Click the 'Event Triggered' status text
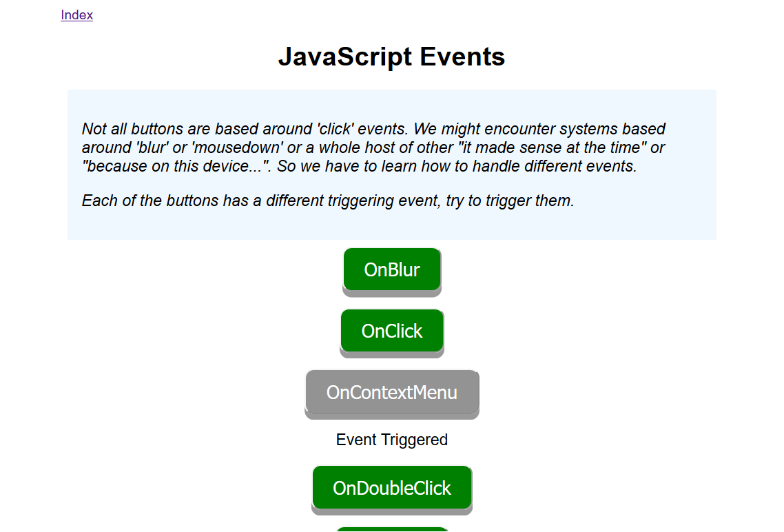The width and height of the screenshot is (784, 532). click(x=392, y=440)
